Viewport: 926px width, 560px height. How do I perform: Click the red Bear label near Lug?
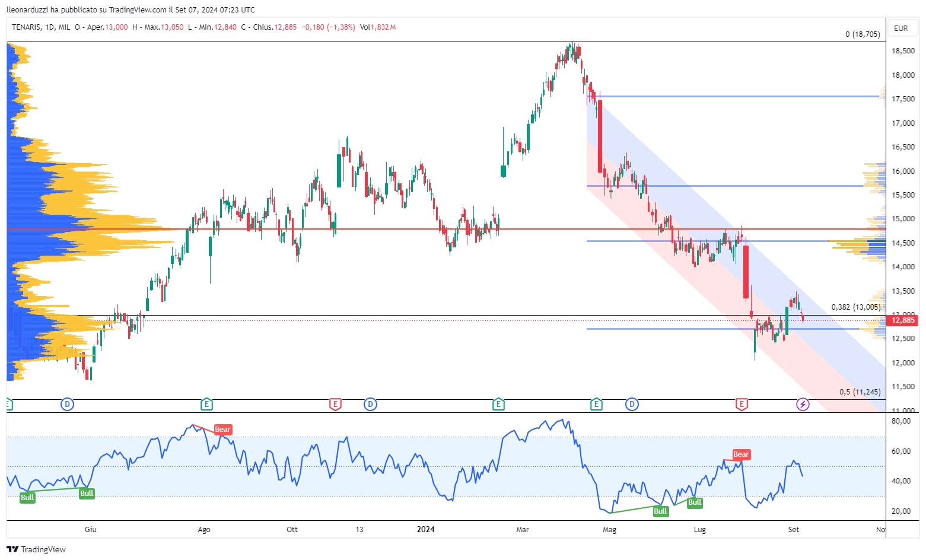coord(741,454)
